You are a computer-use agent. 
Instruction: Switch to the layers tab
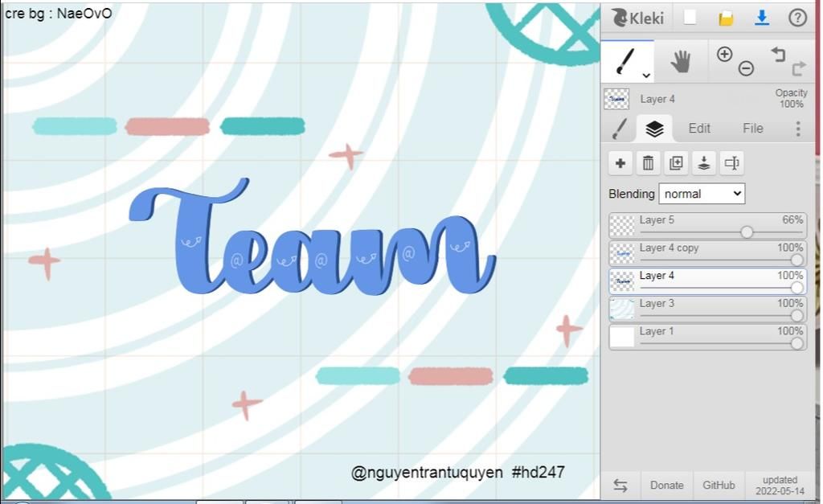point(654,129)
